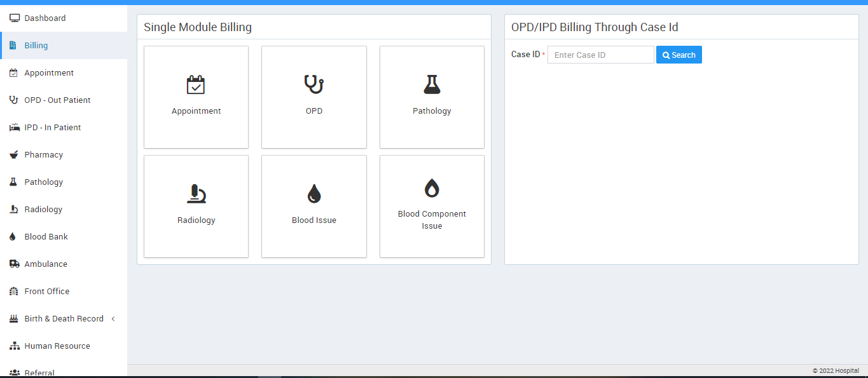Image resolution: width=868 pixels, height=378 pixels.
Task: Click the Pharmacy mortar icon in sidebar
Action: (x=14, y=155)
